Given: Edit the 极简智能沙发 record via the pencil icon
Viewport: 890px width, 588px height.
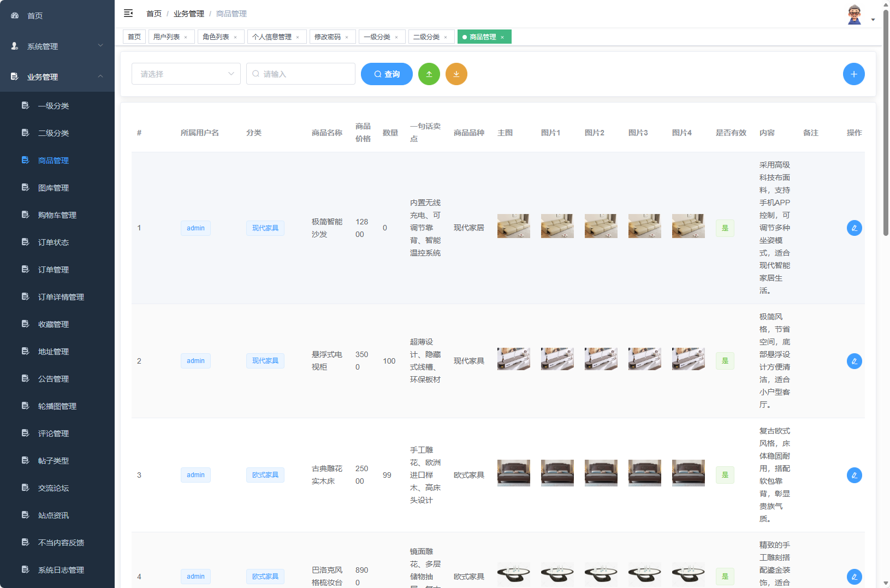Looking at the screenshot, I should click(x=854, y=228).
